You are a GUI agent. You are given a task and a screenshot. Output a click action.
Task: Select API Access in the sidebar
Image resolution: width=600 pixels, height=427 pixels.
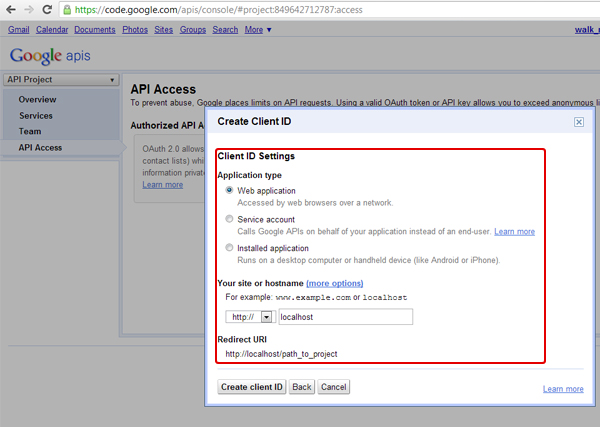(40, 148)
